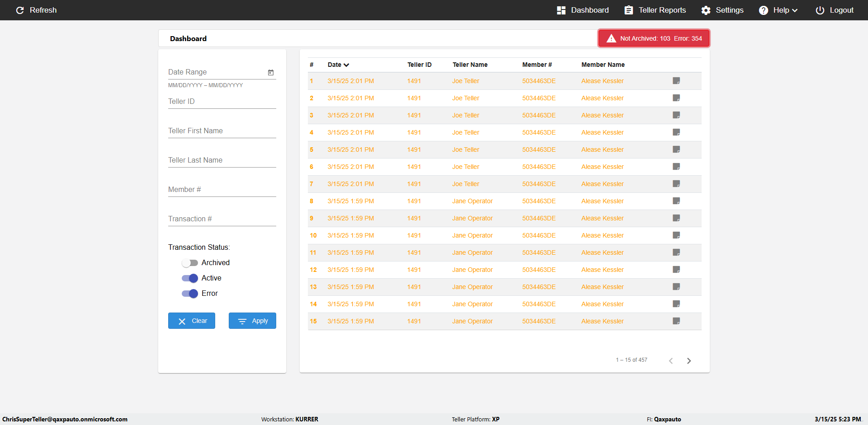Focus the Teller Last Name field
The width and height of the screenshot is (868, 425).
tap(222, 160)
